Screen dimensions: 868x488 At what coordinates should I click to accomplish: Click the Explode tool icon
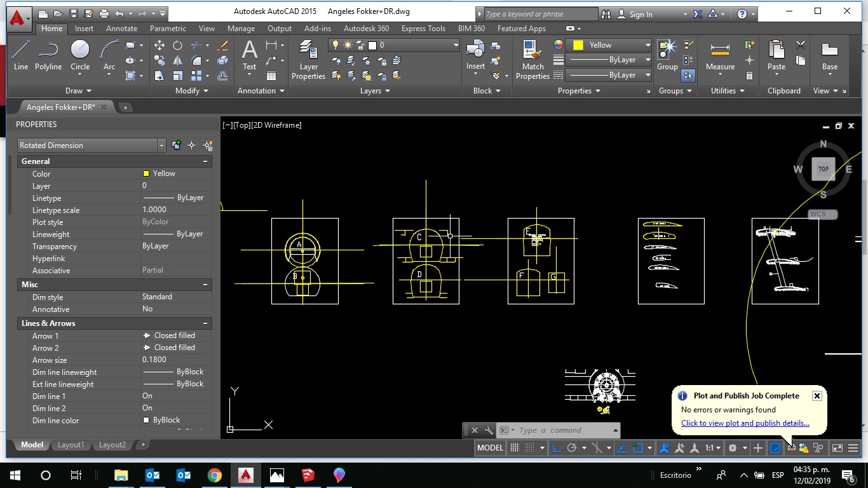222,60
